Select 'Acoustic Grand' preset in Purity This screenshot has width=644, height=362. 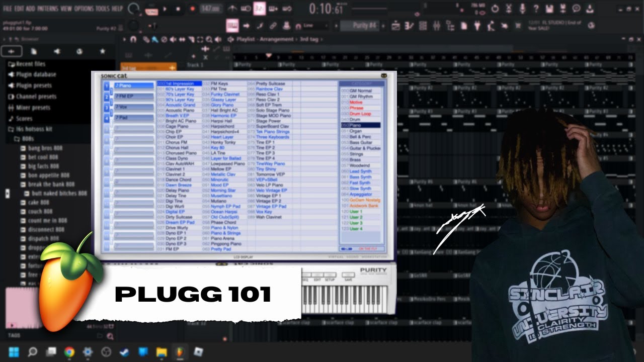pyautogui.click(x=180, y=105)
